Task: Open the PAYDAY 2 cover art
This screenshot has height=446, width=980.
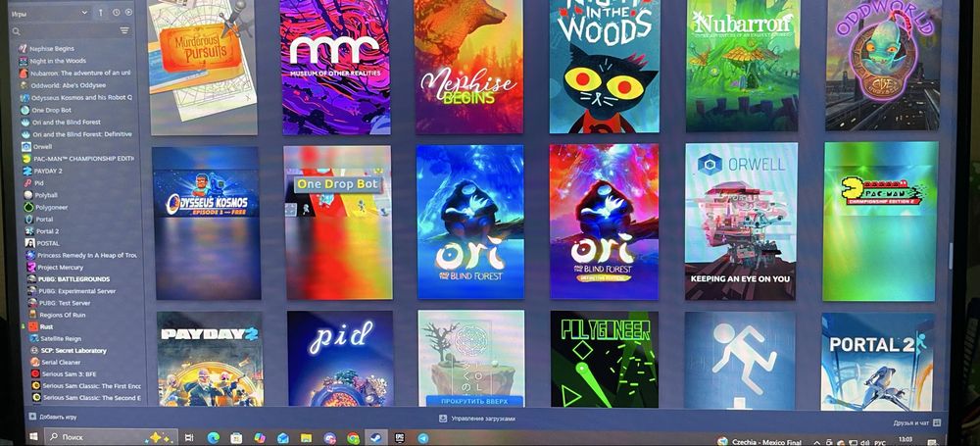Action: [210, 359]
